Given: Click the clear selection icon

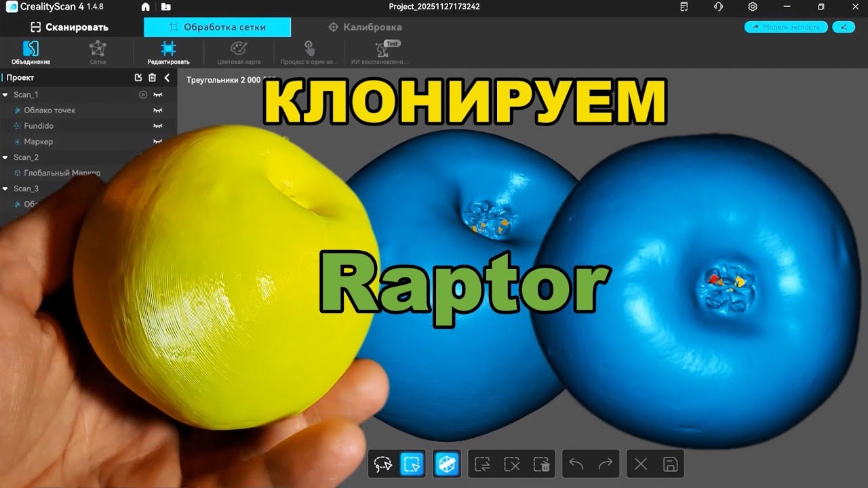Looking at the screenshot, I should tap(512, 464).
